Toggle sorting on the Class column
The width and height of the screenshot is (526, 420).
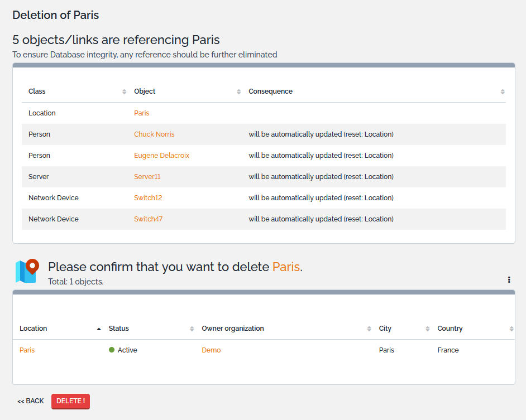[125, 91]
